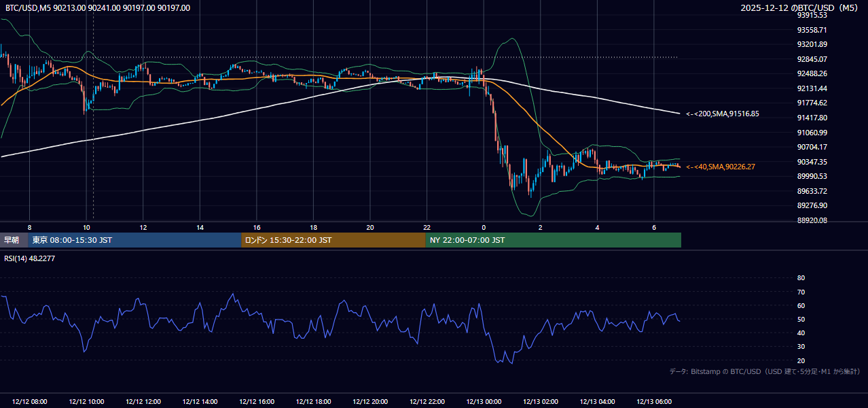Click price axis value 90704.17

point(813,147)
